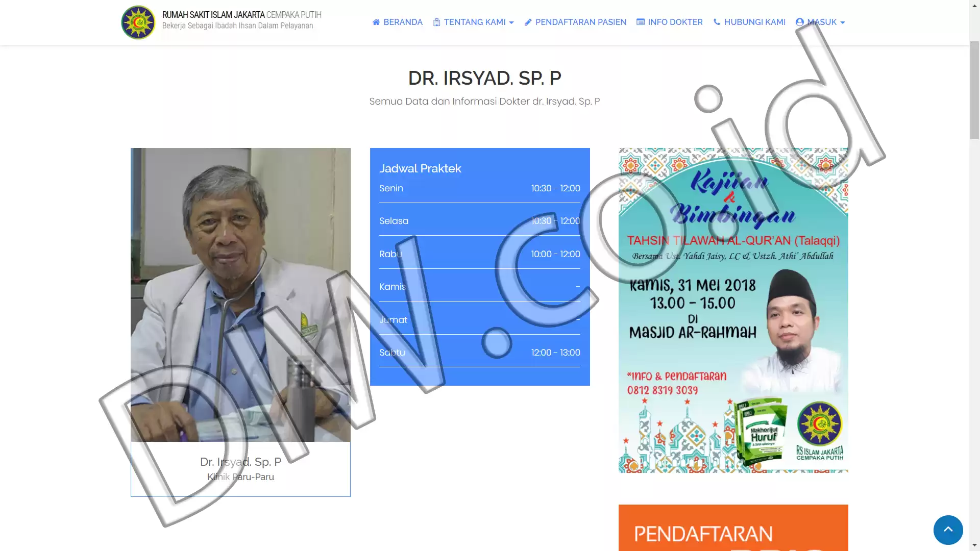This screenshot has height=551, width=980.
Task: Click the clipboard icon beside Tentang Kami
Action: 436,22
